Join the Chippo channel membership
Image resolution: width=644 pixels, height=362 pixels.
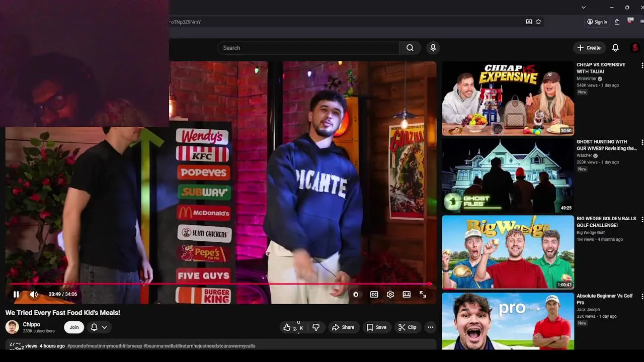(74, 327)
